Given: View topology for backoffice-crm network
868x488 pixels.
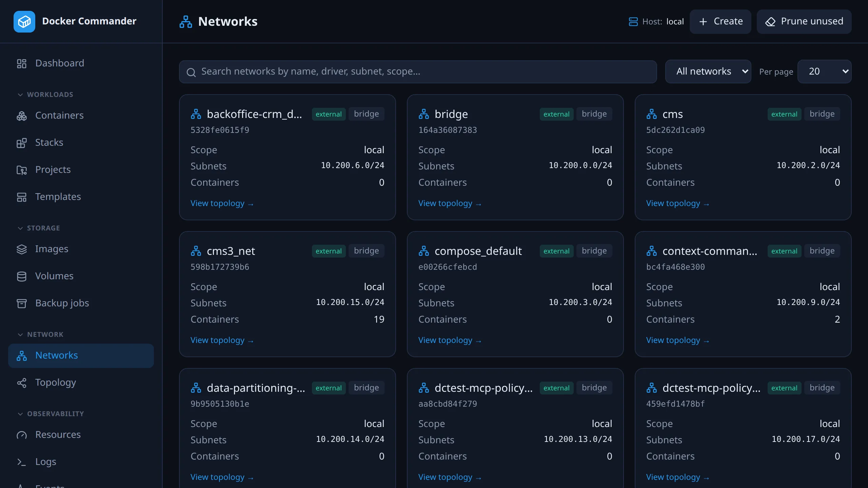Looking at the screenshot, I should [222, 203].
